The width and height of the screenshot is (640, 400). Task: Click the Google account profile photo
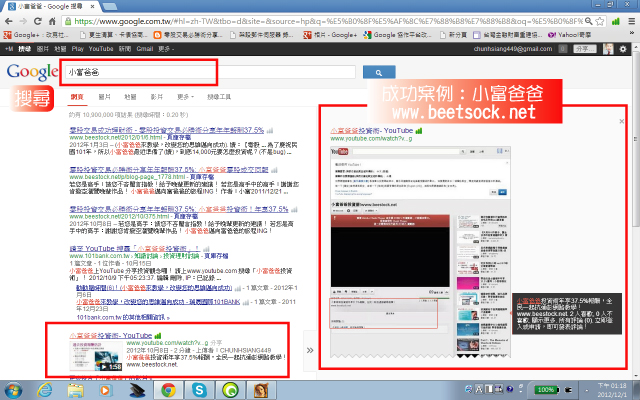coord(608,49)
